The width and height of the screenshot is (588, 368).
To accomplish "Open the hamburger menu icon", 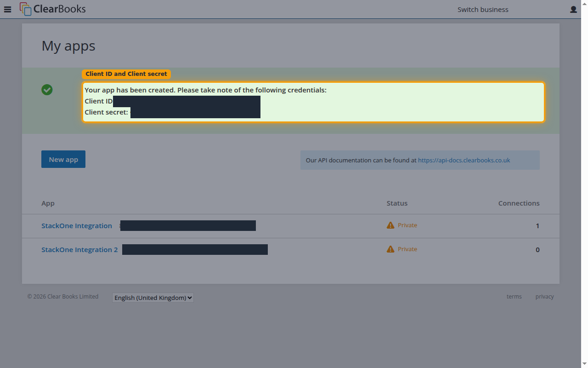I will [x=7, y=9].
